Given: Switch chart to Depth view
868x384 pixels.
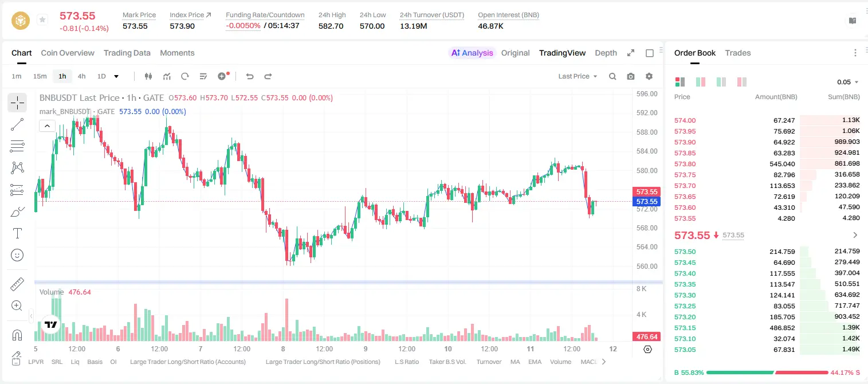Looking at the screenshot, I should [x=606, y=53].
